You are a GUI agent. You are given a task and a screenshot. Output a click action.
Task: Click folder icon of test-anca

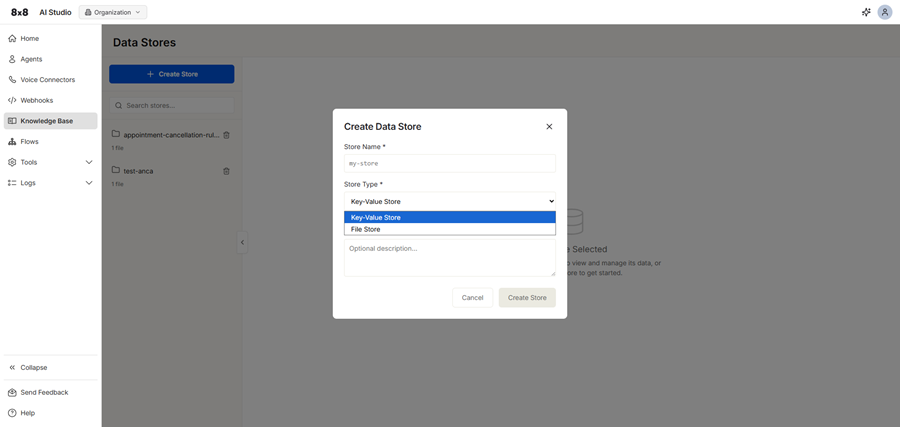point(116,170)
